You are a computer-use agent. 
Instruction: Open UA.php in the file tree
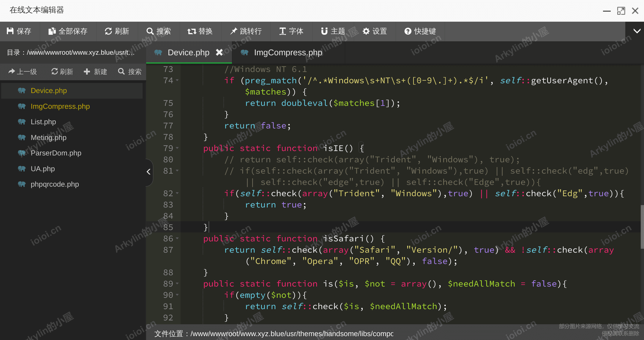click(x=72, y=169)
